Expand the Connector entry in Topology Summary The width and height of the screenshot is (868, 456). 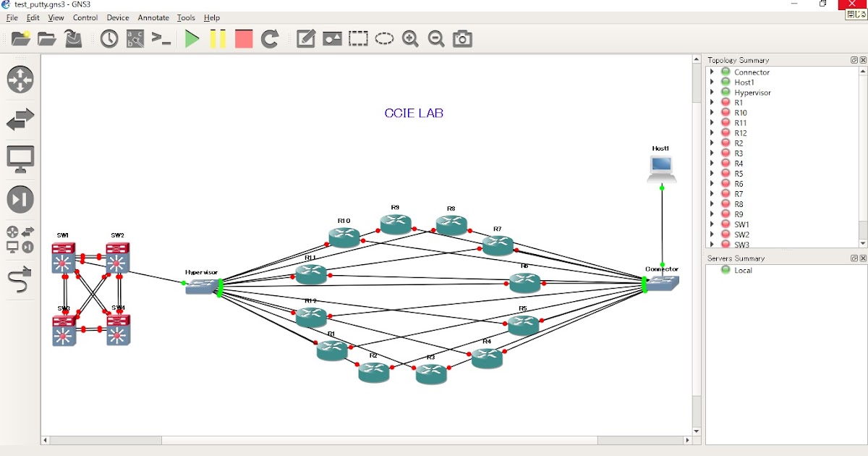coord(712,72)
